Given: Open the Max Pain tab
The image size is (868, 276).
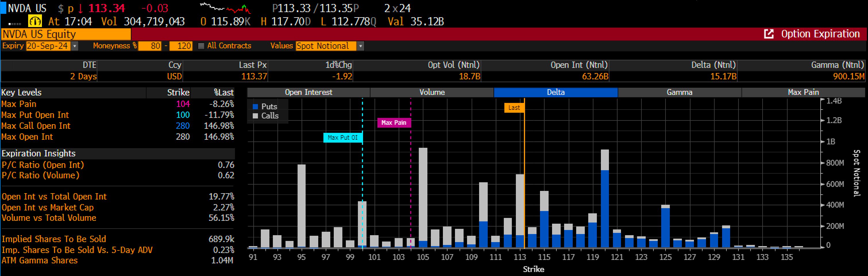Looking at the screenshot, I should 803,92.
